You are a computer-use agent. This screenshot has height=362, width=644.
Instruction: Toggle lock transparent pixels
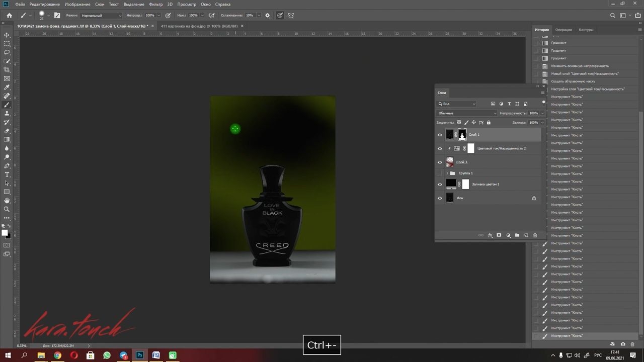coord(459,122)
